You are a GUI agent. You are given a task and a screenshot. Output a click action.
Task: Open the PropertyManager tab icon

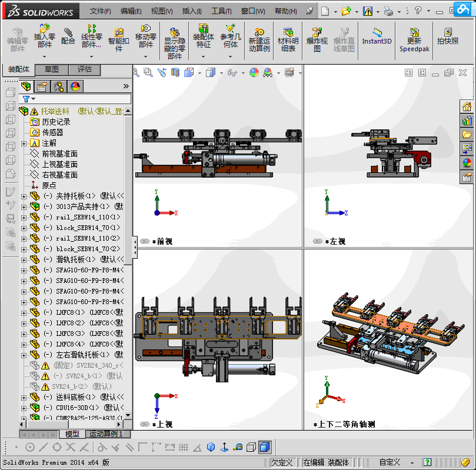click(x=42, y=86)
